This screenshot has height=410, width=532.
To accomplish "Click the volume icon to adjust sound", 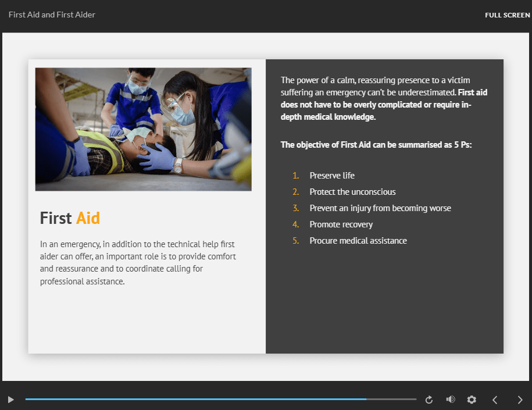I will coord(450,400).
